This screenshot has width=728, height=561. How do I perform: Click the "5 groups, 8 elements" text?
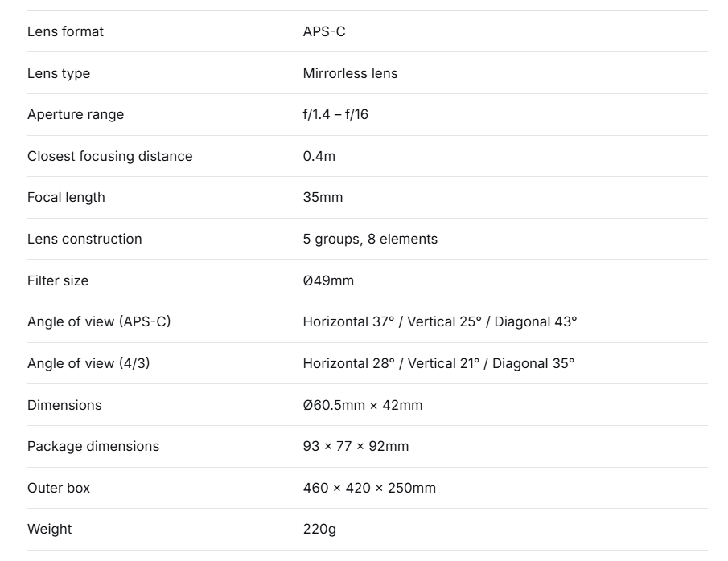pyautogui.click(x=370, y=239)
